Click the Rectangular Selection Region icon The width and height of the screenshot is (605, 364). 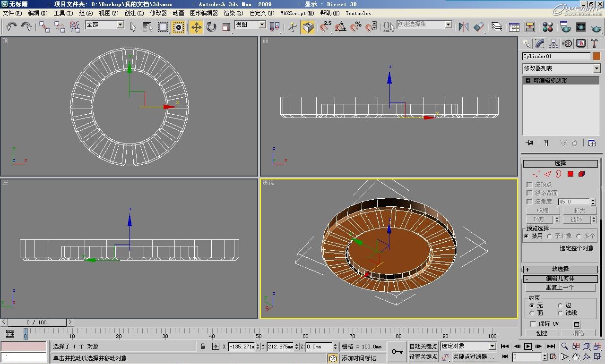163,27
